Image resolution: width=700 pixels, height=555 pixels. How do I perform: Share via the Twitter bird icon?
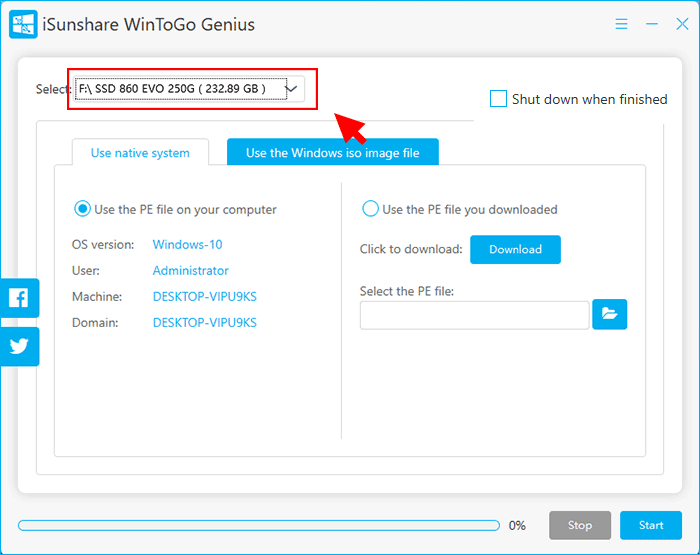click(x=19, y=346)
